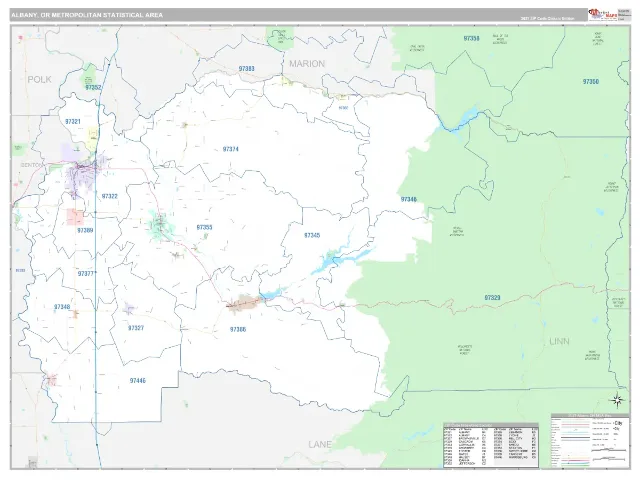Select ZIP code label 97374
The image size is (640, 480).
pos(231,149)
